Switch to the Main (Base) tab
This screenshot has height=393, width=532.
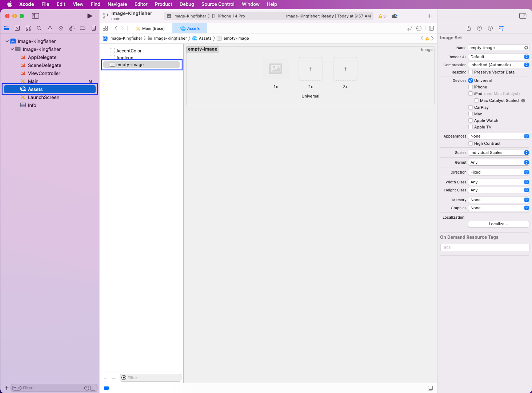[150, 28]
